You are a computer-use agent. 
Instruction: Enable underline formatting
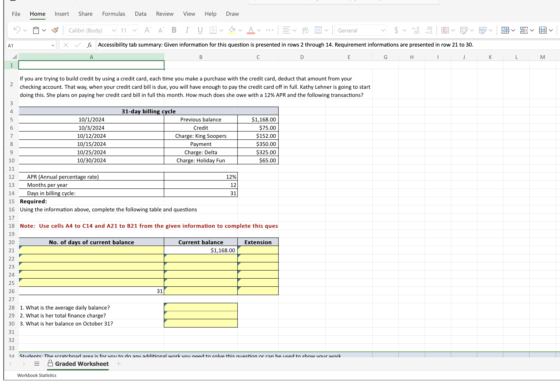click(200, 30)
